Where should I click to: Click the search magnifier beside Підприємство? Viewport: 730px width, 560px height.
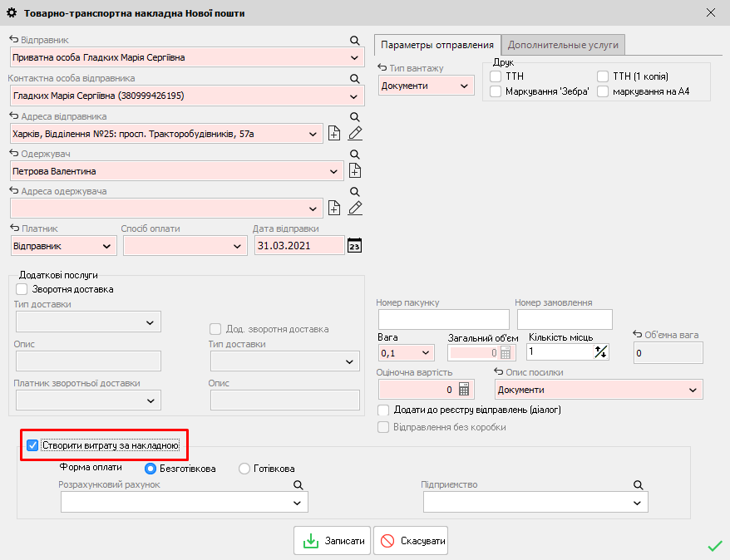(x=637, y=483)
